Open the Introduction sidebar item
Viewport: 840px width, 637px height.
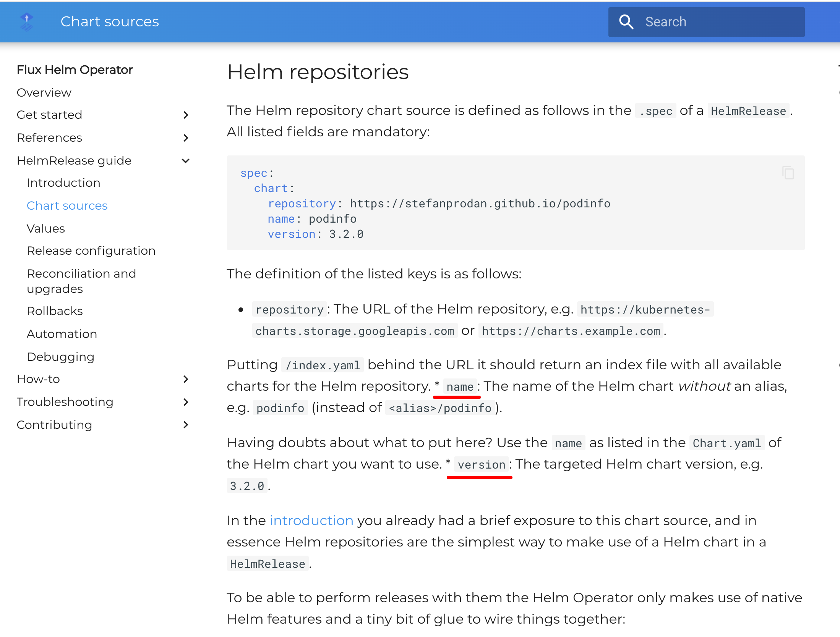click(63, 183)
